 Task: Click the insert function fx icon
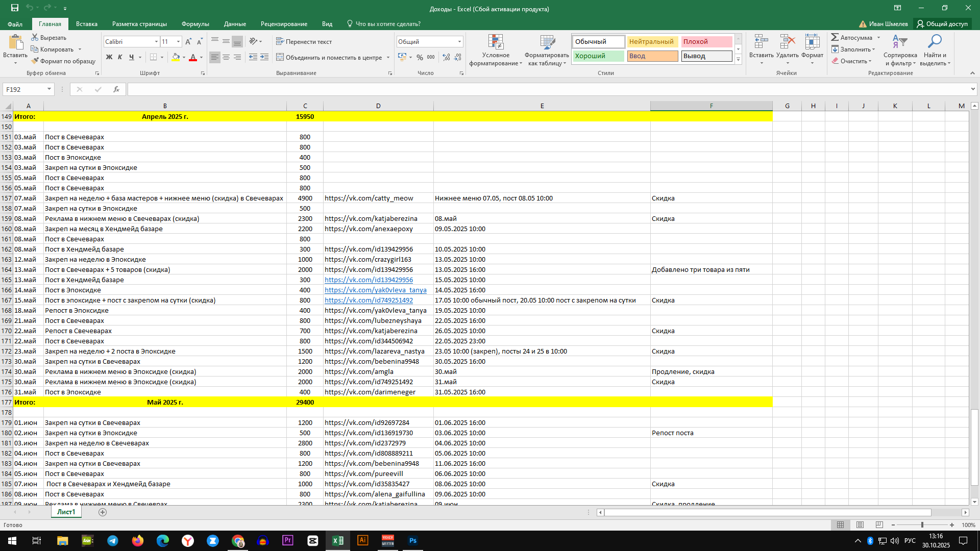116,89
